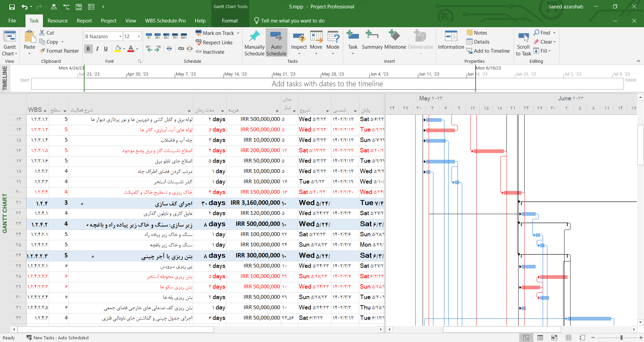Open the WBS column filter dropdown

[45, 110]
